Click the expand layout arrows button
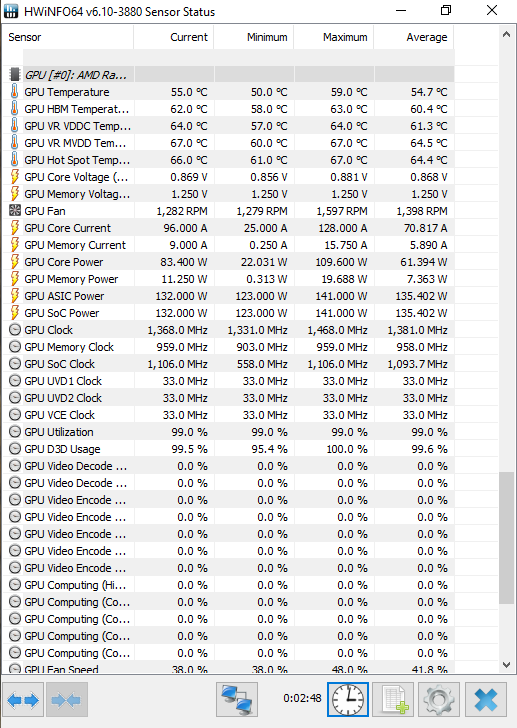Screen dimensions: 517x728 pos(23,699)
